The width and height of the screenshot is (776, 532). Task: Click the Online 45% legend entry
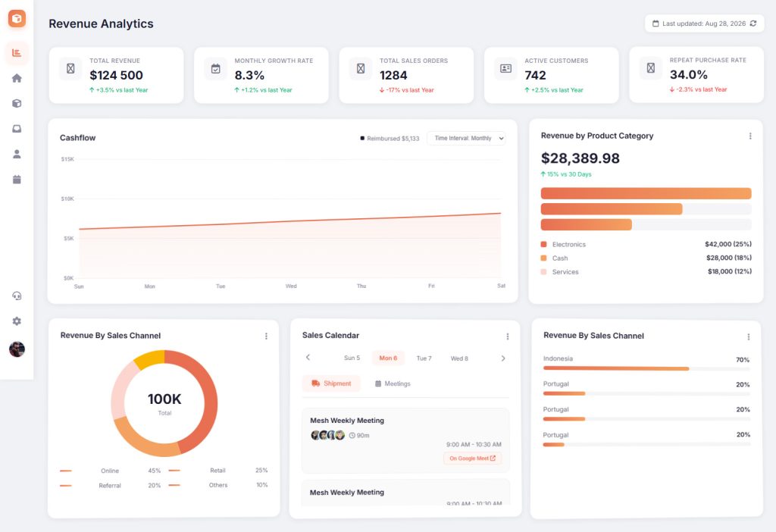(x=110, y=471)
